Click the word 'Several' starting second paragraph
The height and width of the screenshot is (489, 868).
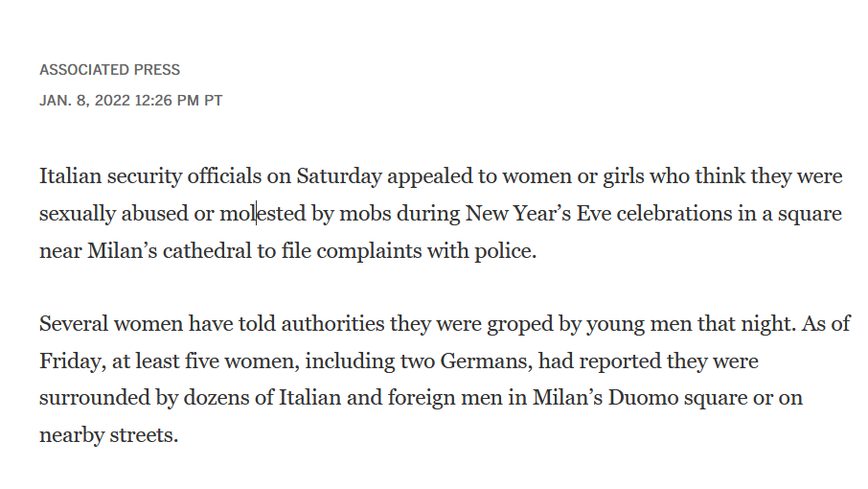click(74, 323)
